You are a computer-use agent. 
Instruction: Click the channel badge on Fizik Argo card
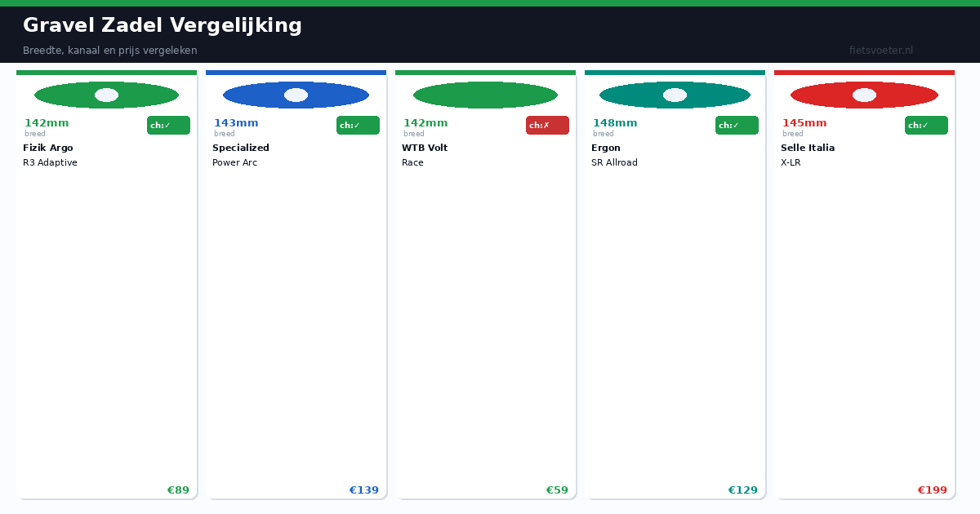click(x=168, y=125)
